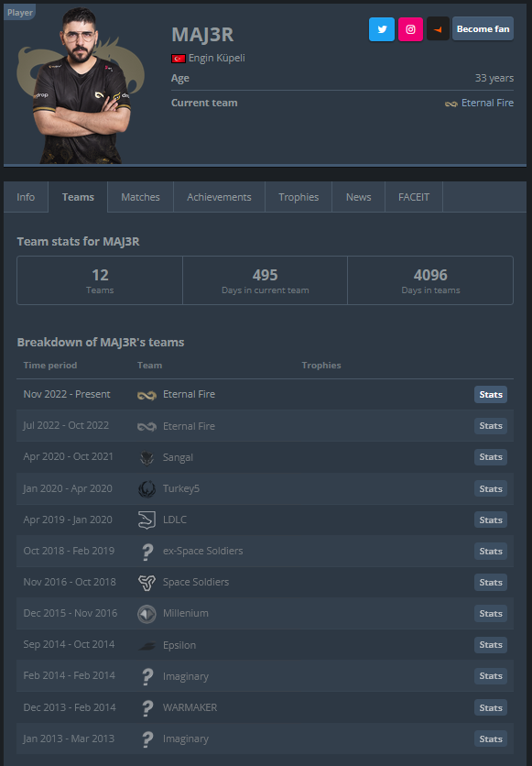Switch to the Matches tab
Image resolution: width=532 pixels, height=766 pixels.
coord(140,197)
